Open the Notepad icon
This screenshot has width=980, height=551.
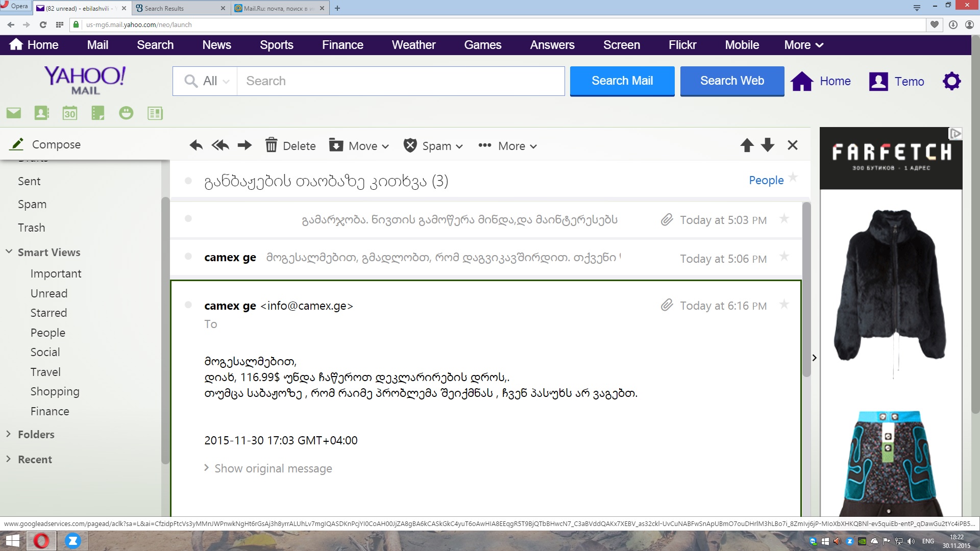(x=98, y=113)
